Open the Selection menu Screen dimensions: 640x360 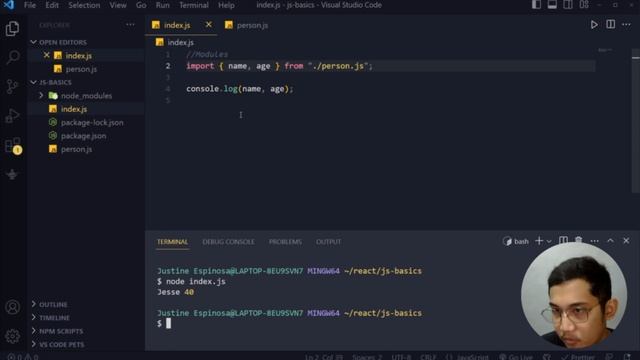[x=84, y=5]
